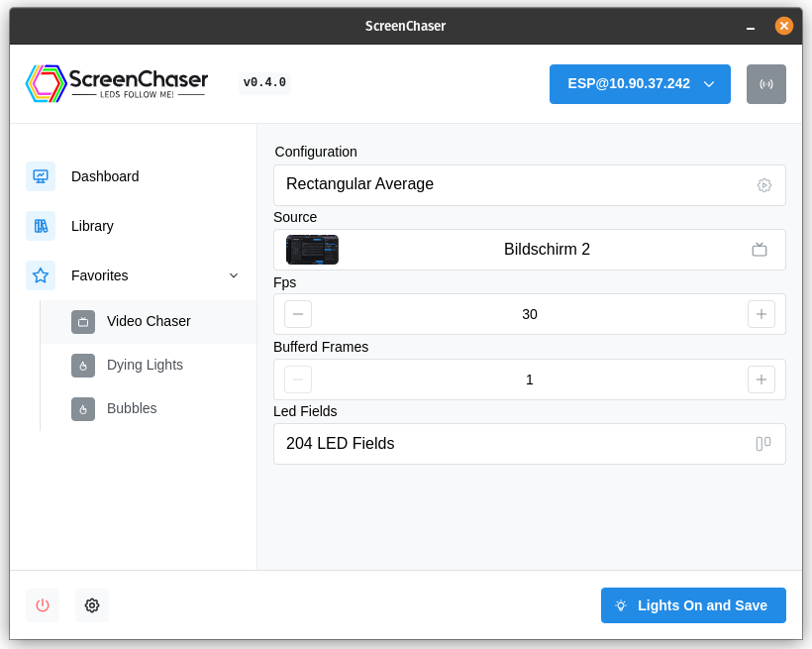Image resolution: width=812 pixels, height=649 pixels.
Task: Click the Library books icon
Action: point(41,226)
